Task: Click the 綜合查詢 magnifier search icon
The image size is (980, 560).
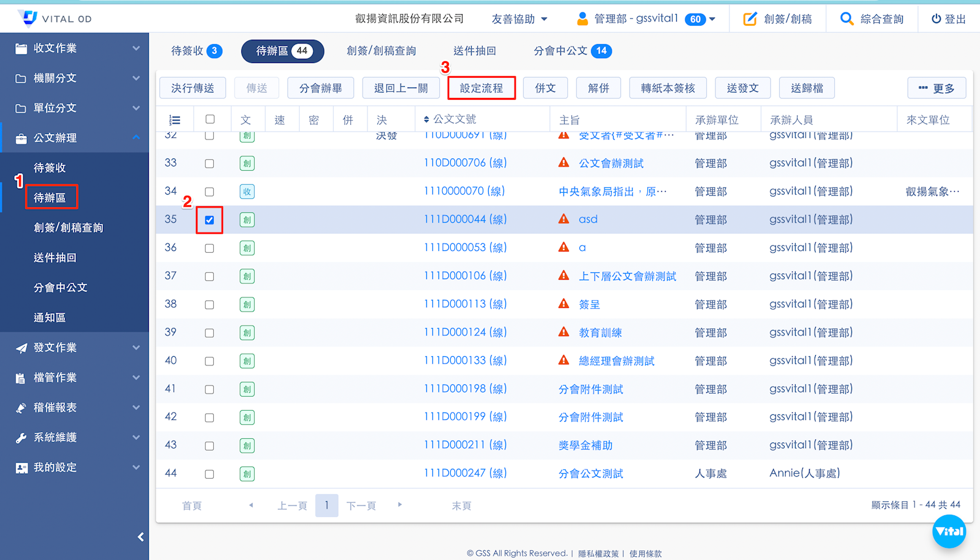Action: tap(846, 19)
